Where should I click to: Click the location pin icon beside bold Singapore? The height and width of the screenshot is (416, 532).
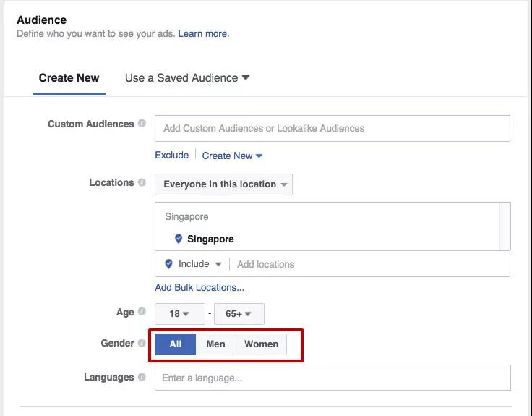pos(179,239)
